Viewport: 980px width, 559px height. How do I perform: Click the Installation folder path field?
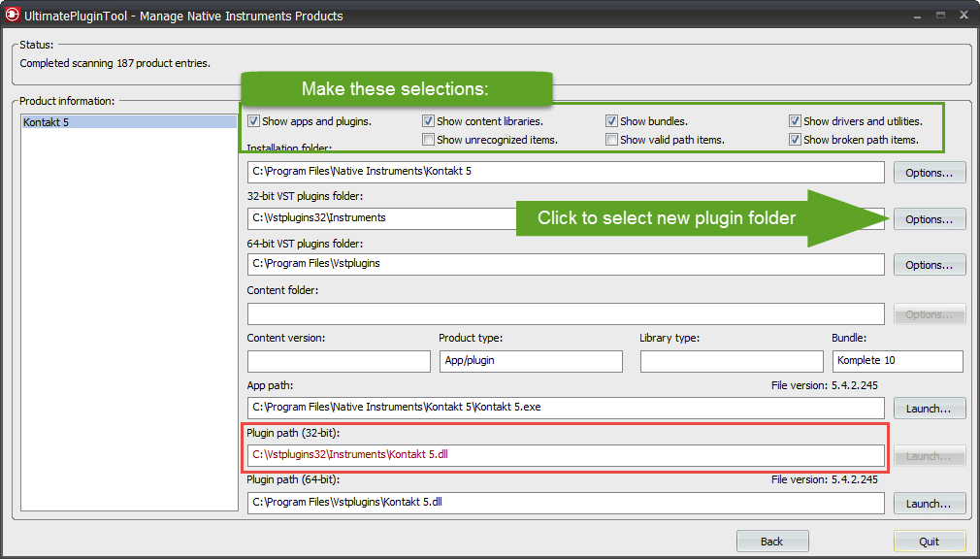point(566,172)
